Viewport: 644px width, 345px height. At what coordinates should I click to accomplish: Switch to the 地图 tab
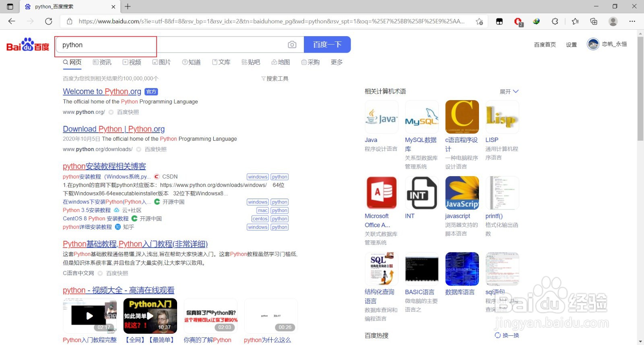tap(281, 62)
